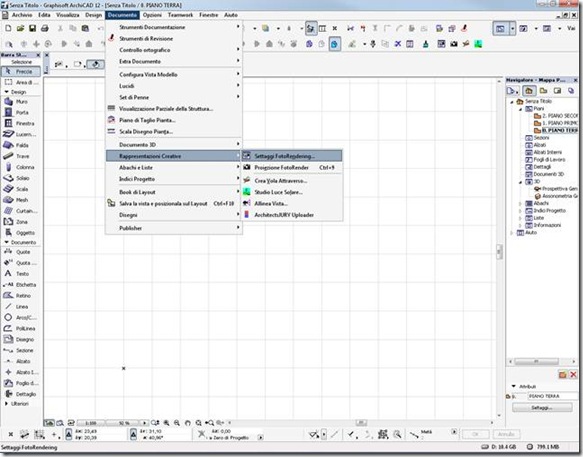Select the Testo text tool
Viewport: 583px width, 457px height.
coord(21,274)
